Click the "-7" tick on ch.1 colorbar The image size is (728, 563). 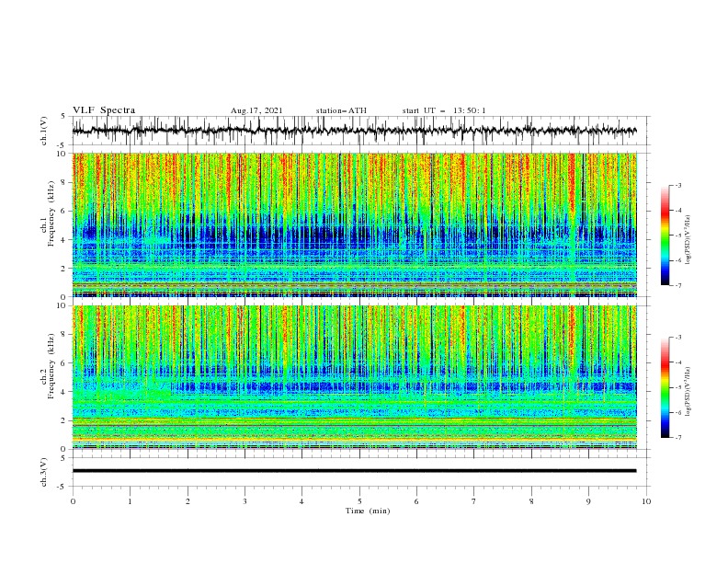(x=677, y=285)
